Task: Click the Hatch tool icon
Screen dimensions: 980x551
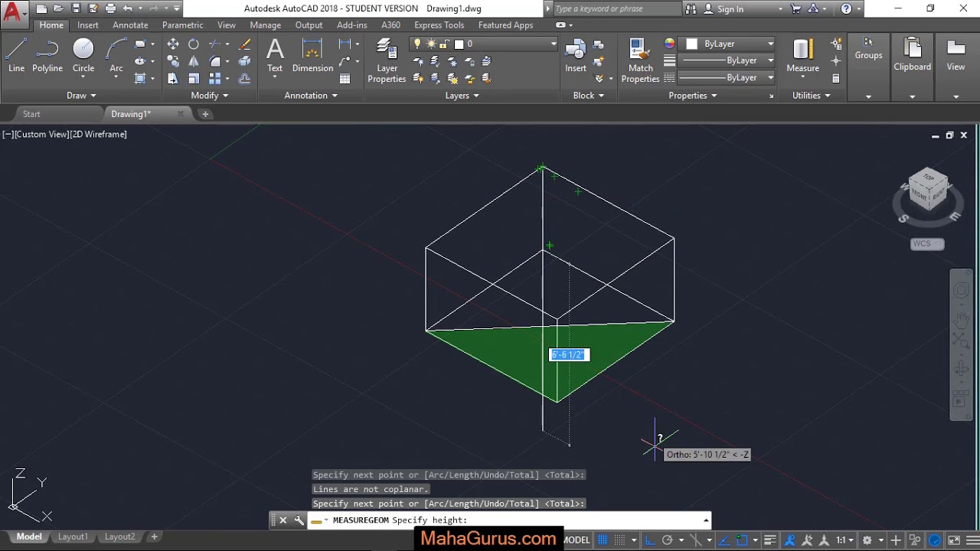Action: click(x=140, y=78)
